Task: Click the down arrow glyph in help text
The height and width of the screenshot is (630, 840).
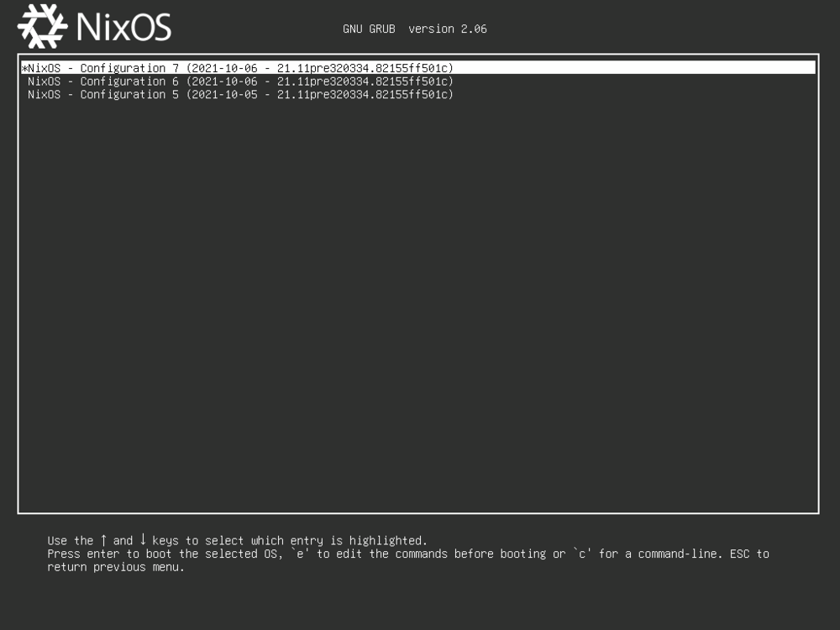Action: [143, 540]
